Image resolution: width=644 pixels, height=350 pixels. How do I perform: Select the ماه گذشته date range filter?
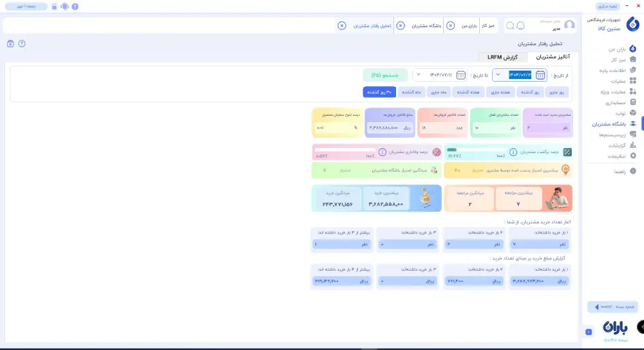pyautogui.click(x=410, y=92)
